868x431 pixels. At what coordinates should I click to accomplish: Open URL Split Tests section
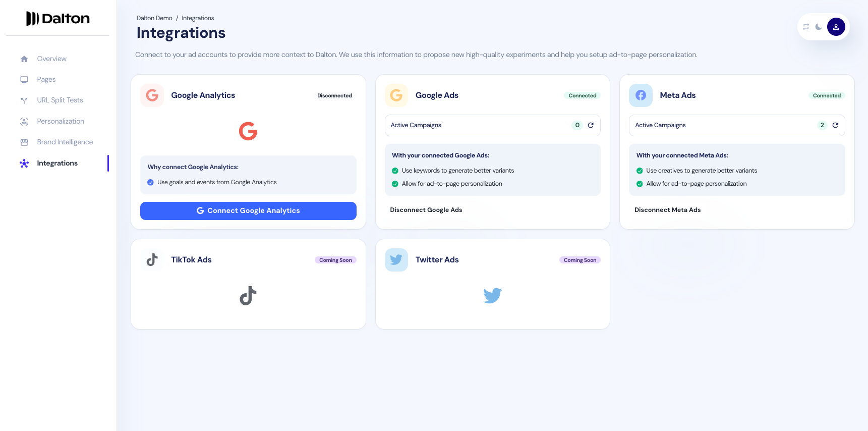tap(60, 100)
